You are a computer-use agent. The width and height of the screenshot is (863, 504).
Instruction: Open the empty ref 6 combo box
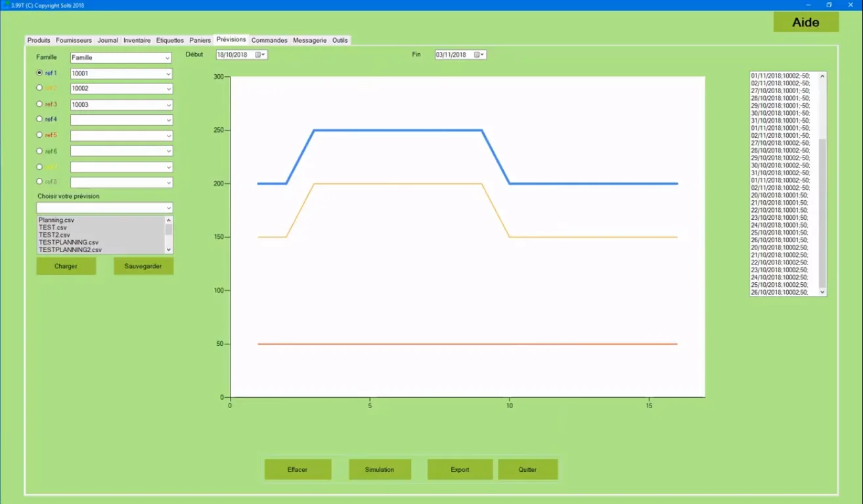(x=121, y=151)
